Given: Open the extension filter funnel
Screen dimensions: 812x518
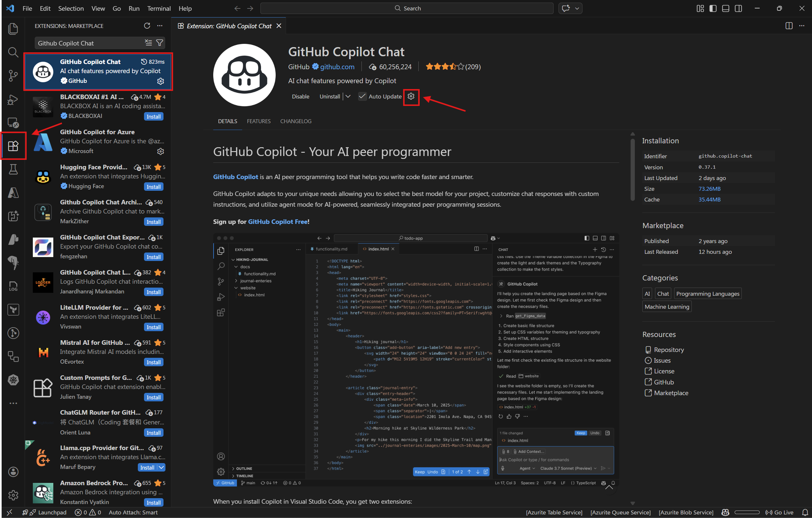Looking at the screenshot, I should pyautogui.click(x=160, y=43).
